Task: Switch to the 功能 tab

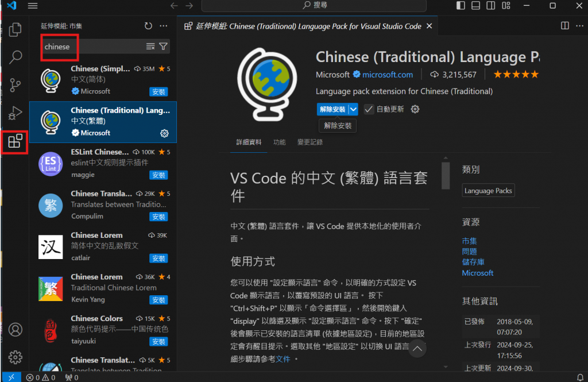Action: coord(280,142)
